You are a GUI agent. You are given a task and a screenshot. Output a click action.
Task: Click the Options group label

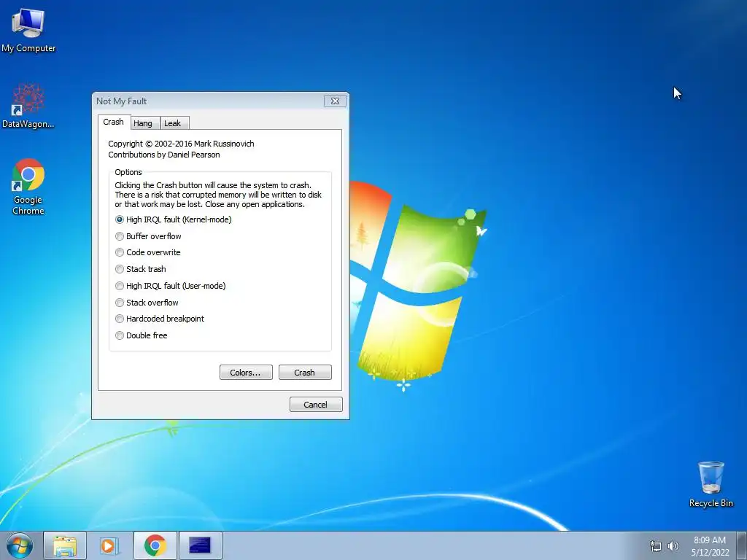128,172
